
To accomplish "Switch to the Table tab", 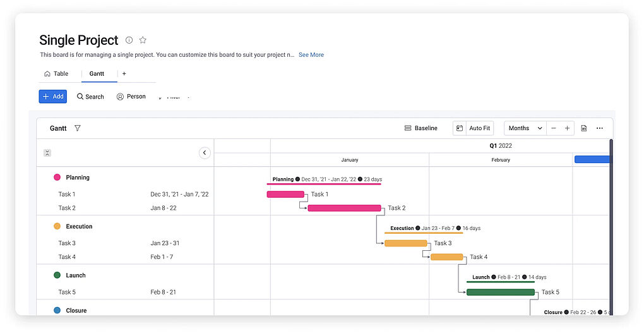I will point(56,74).
